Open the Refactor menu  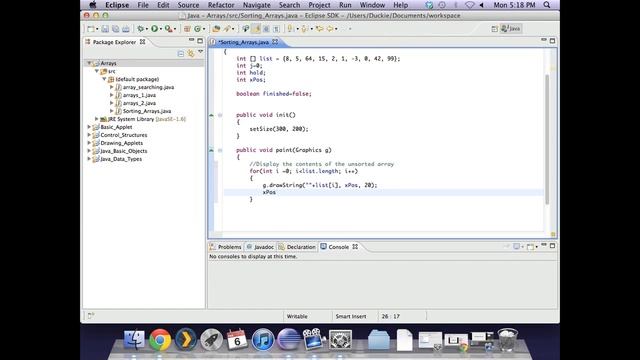[x=221, y=5]
